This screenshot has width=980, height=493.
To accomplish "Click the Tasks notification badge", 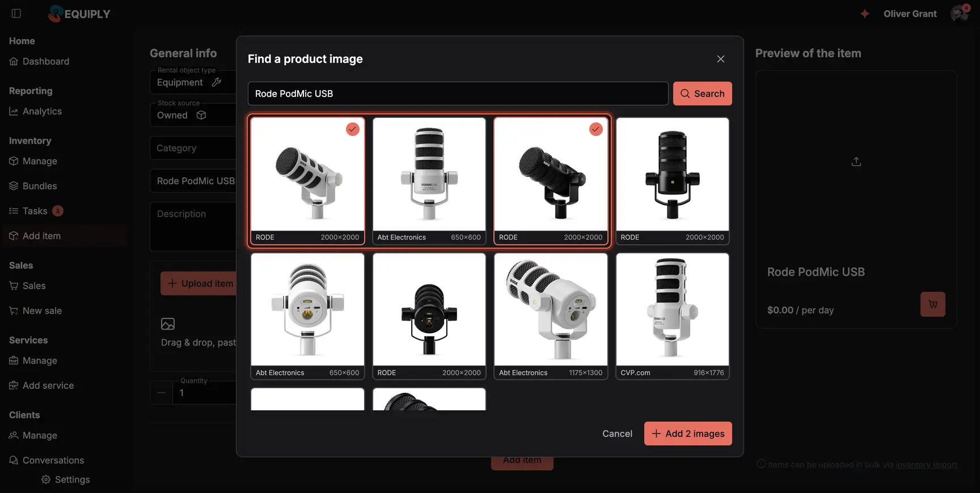I will [58, 211].
